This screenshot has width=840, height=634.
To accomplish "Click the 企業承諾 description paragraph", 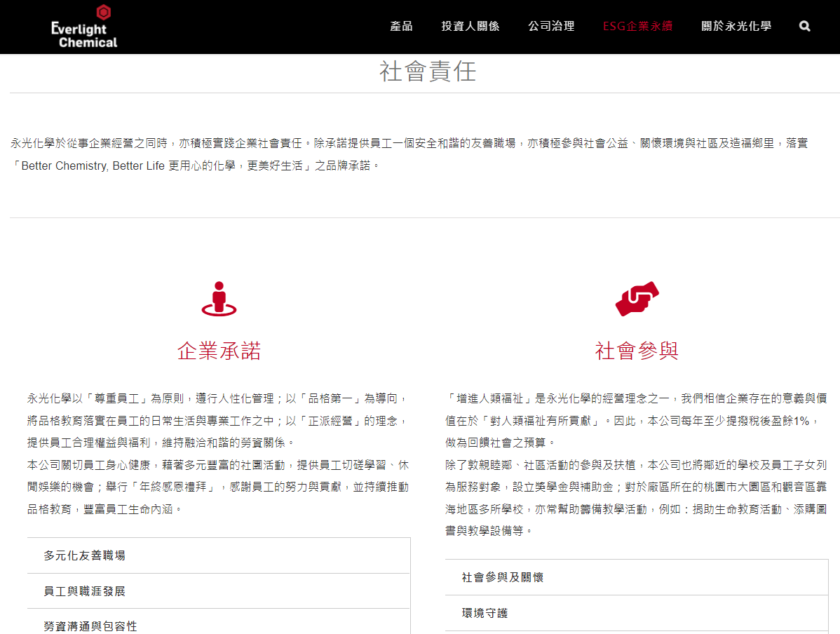I will (218, 454).
